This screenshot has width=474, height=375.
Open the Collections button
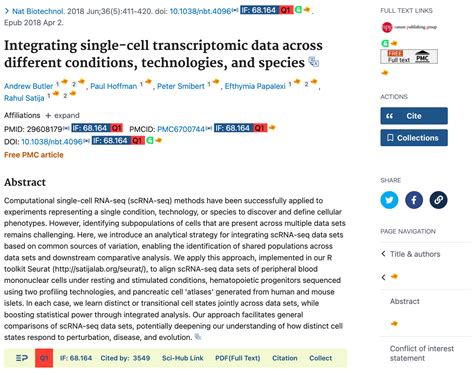(414, 138)
